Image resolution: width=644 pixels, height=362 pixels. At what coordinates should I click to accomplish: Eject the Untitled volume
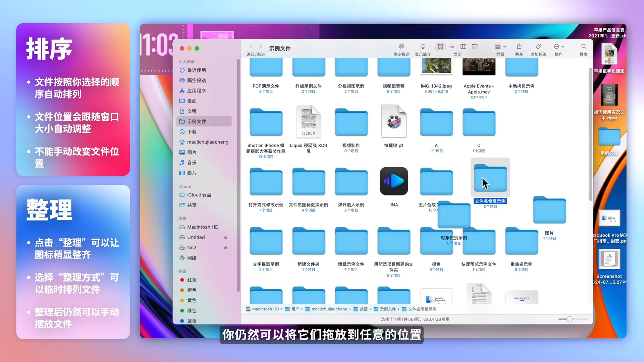click(225, 237)
